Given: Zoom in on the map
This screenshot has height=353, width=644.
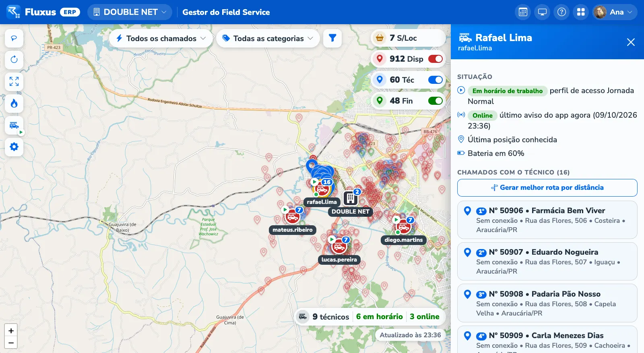Looking at the screenshot, I should [11, 331].
